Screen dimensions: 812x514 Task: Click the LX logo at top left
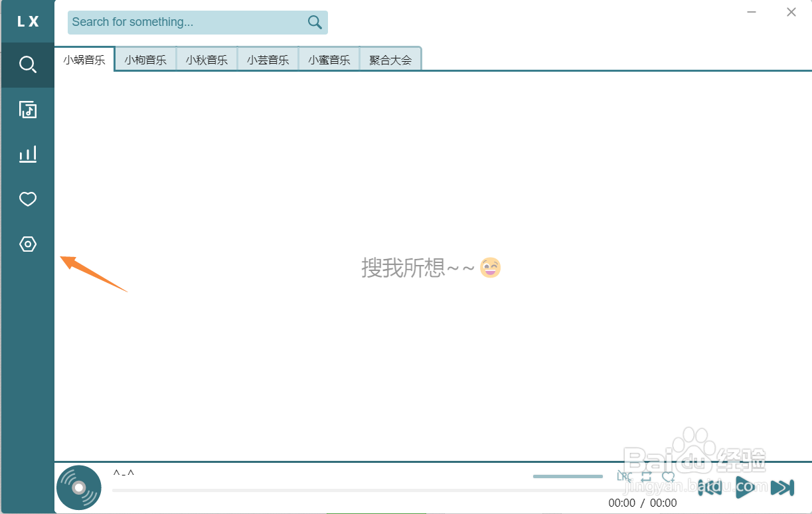[27, 20]
